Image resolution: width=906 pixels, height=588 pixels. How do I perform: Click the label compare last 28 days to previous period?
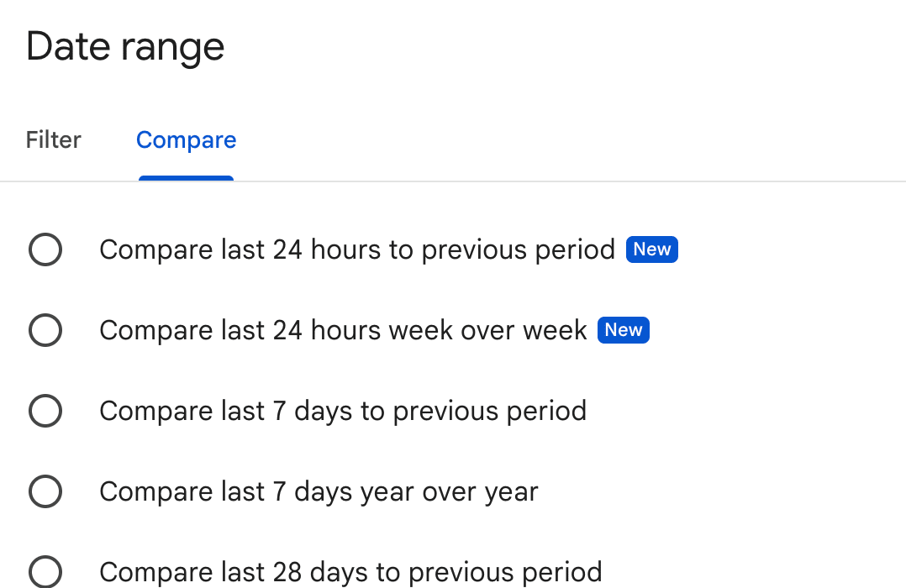click(x=350, y=572)
